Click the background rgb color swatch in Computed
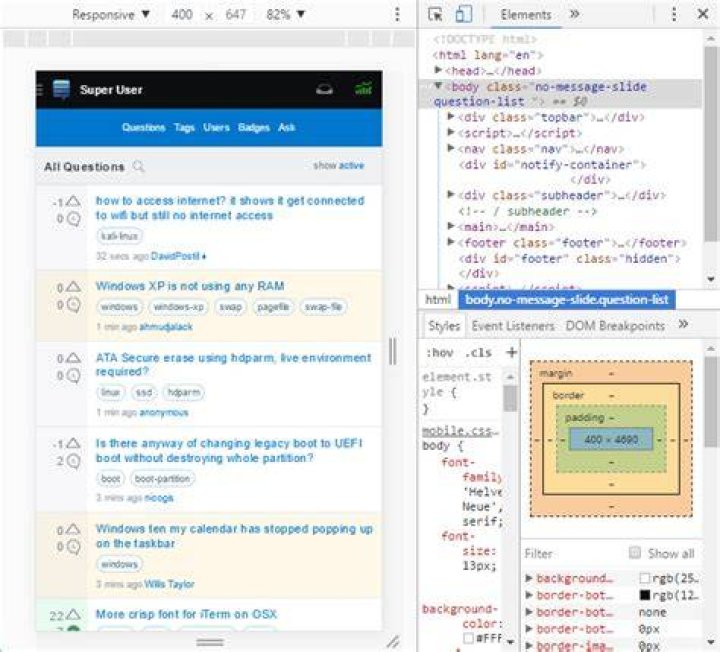This screenshot has width=720, height=652. [644, 578]
